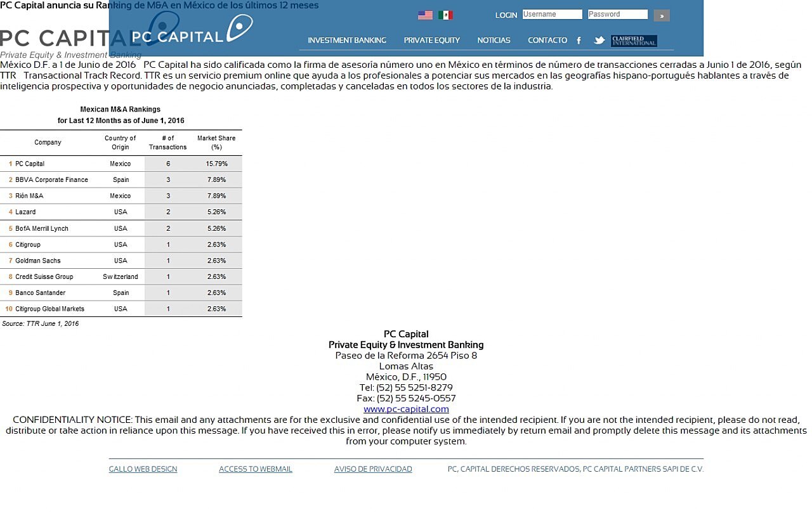812x518 pixels.
Task: Click the Source: TTR June 1, 2016 note
Action: pos(41,324)
